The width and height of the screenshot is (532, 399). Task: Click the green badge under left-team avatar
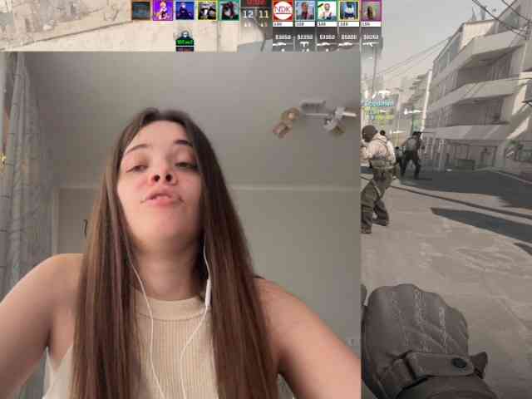[185, 42]
